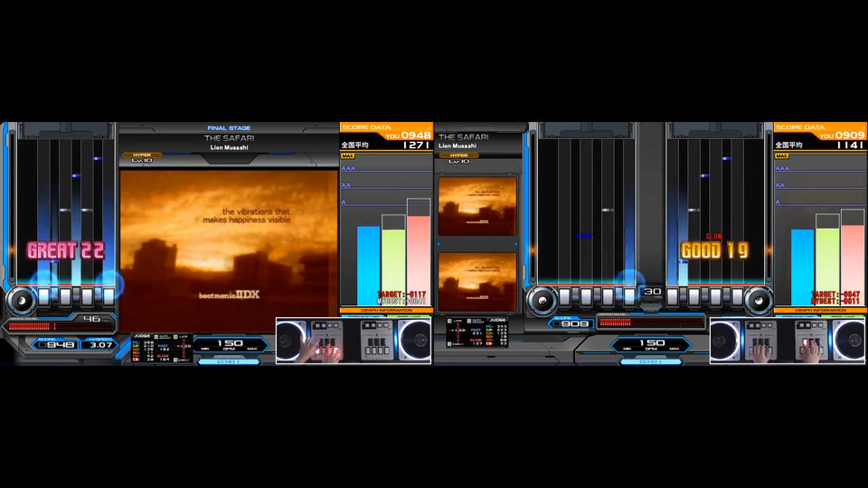The width and height of the screenshot is (868, 488).
Task: Click the SCORE DATA header showing YOU 0948
Action: 386,131
